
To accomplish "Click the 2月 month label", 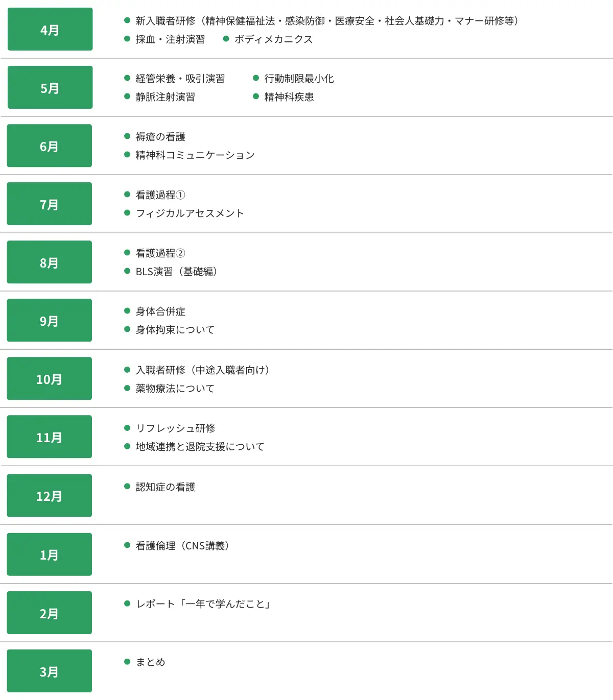I will click(50, 613).
